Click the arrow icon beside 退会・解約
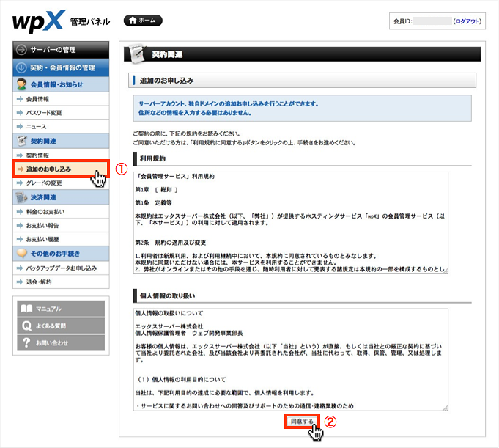This screenshot has width=499, height=448. [x=20, y=282]
